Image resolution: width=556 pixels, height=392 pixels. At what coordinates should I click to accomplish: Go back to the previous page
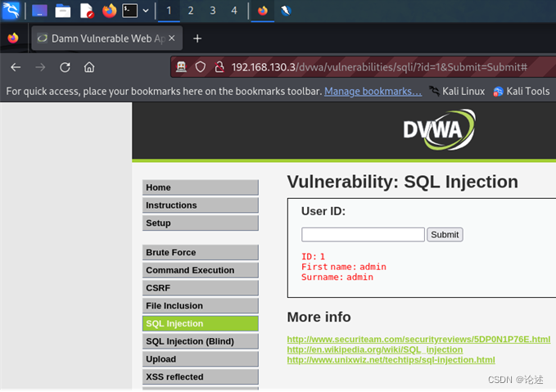coord(16,67)
